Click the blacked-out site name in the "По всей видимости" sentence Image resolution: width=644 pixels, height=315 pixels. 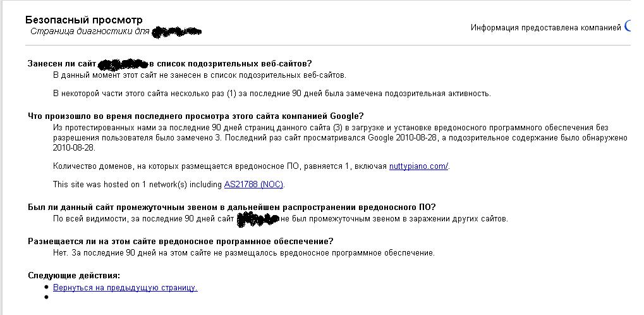point(257,219)
